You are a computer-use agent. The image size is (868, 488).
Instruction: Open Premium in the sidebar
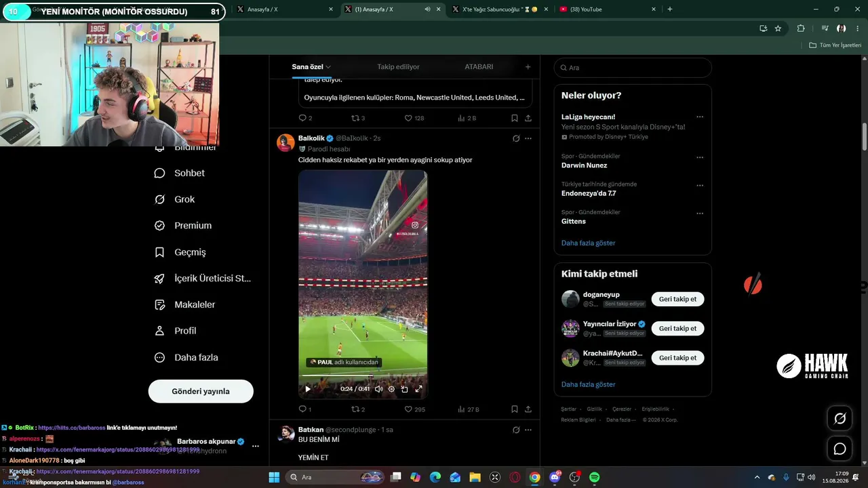tap(183, 226)
